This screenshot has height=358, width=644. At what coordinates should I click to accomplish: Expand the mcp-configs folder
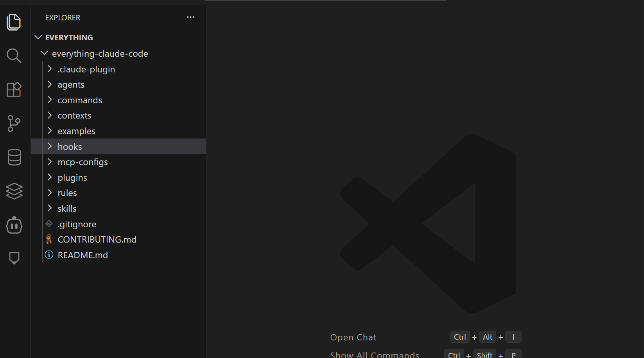click(x=118, y=162)
